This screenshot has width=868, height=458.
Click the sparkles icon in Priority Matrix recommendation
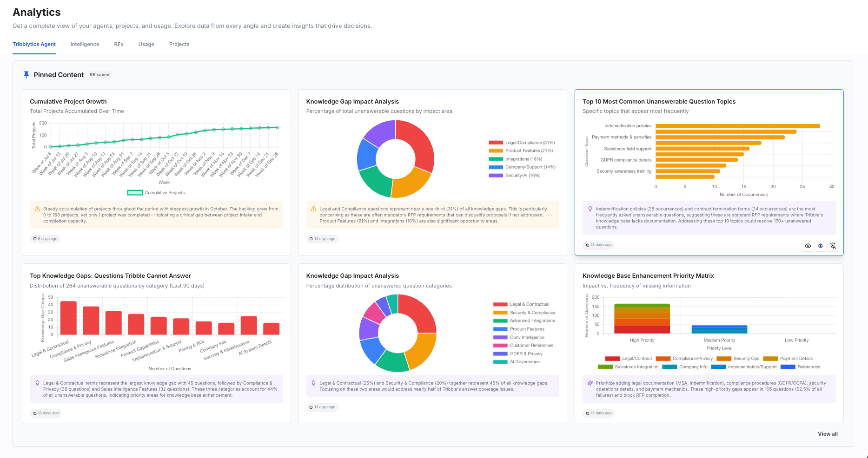click(x=590, y=382)
